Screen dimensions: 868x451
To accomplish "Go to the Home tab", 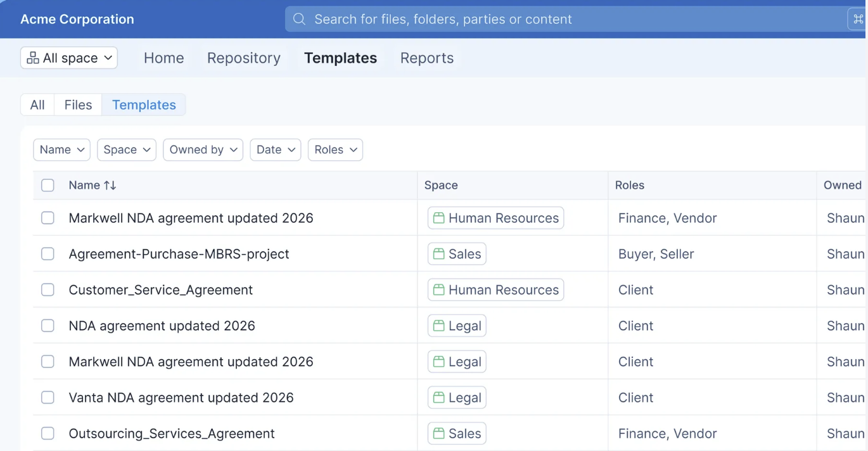I will (x=163, y=58).
